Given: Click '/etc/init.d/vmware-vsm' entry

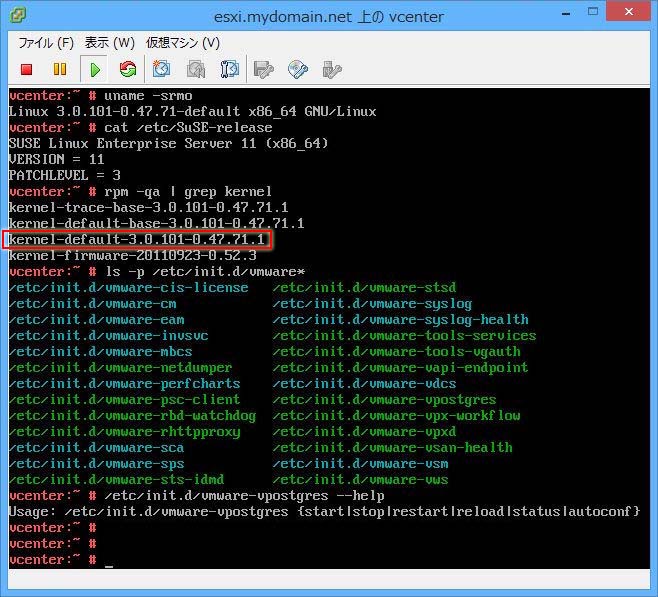Looking at the screenshot, I should click(x=360, y=464).
